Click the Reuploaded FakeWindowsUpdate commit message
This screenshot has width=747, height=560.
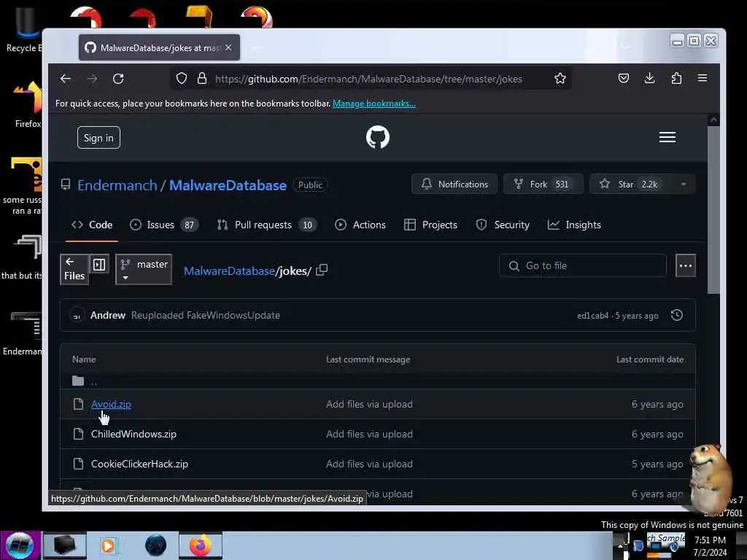pos(206,315)
